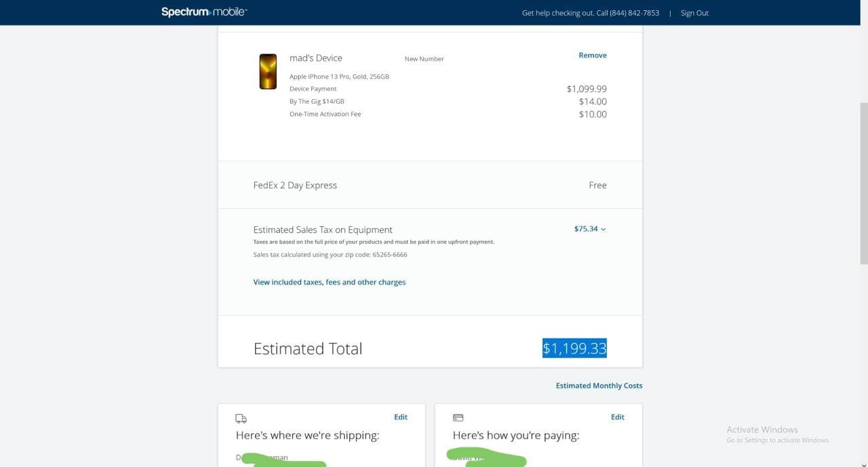Click the FedEx 2 Day Express row

point(295,185)
